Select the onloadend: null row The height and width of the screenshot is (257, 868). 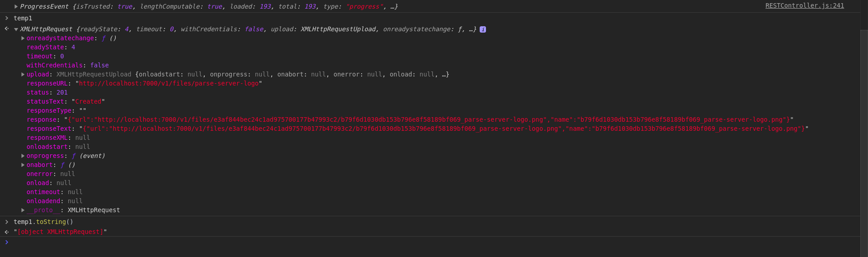pos(54,201)
